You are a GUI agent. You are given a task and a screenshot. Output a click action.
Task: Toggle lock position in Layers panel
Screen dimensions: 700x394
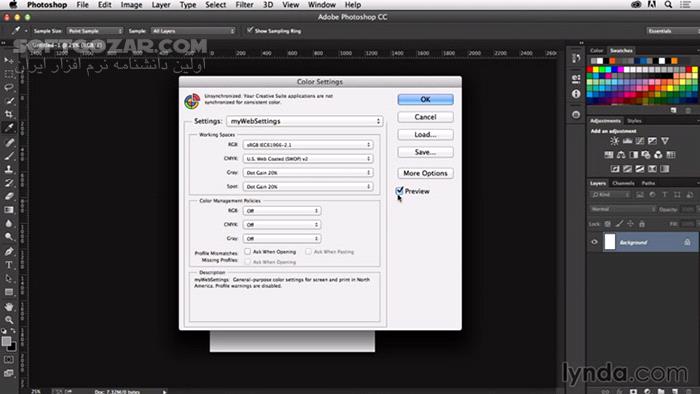click(630, 224)
